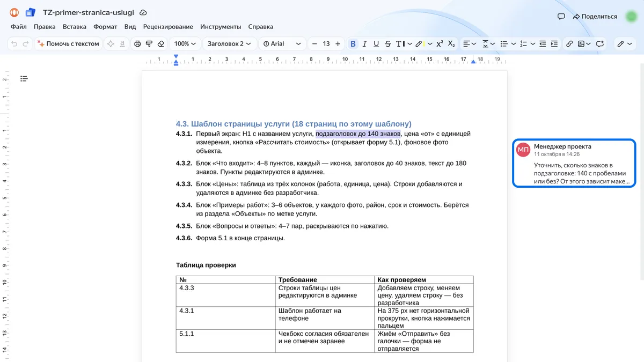Image resolution: width=644 pixels, height=362 pixels.
Task: Decrease the paragraph indent
Action: pyautogui.click(x=543, y=44)
